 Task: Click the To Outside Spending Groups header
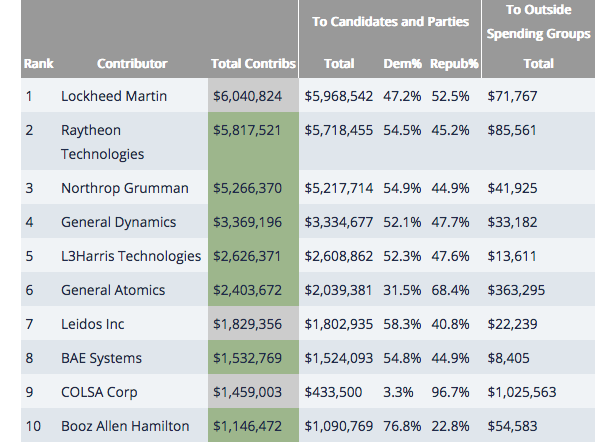click(x=540, y=21)
